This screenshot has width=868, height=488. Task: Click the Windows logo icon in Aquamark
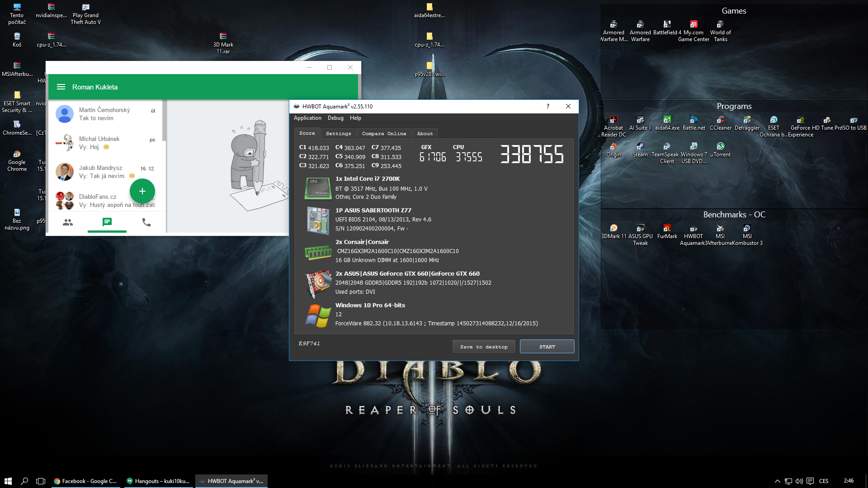(x=318, y=315)
